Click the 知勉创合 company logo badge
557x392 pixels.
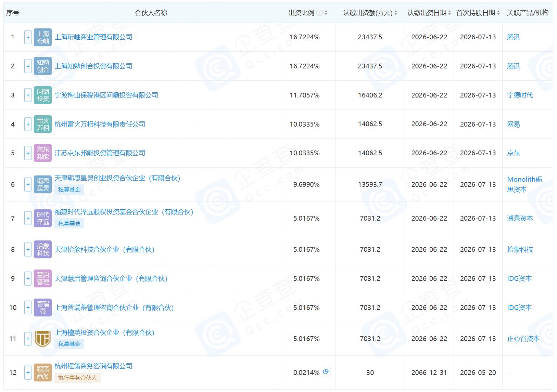tap(43, 66)
